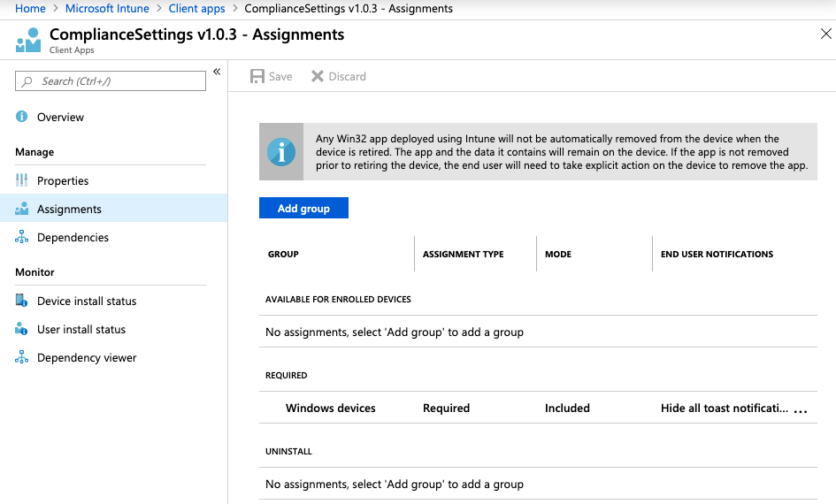Click the Win32 app retirement info message
Screen dimensions: 836x504
(562, 152)
